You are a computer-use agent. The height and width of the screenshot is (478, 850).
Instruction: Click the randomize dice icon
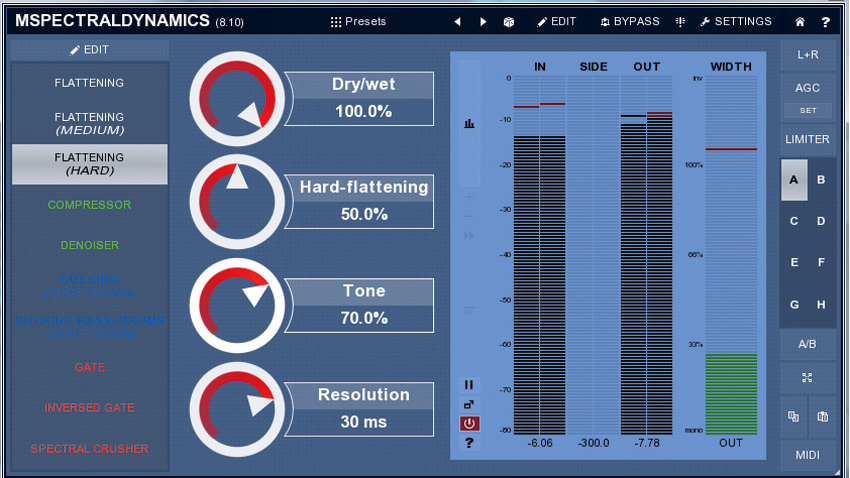(x=508, y=22)
